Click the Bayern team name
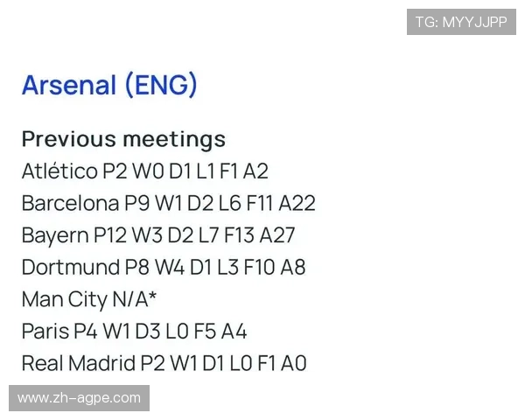525x420 pixels. (x=55, y=235)
